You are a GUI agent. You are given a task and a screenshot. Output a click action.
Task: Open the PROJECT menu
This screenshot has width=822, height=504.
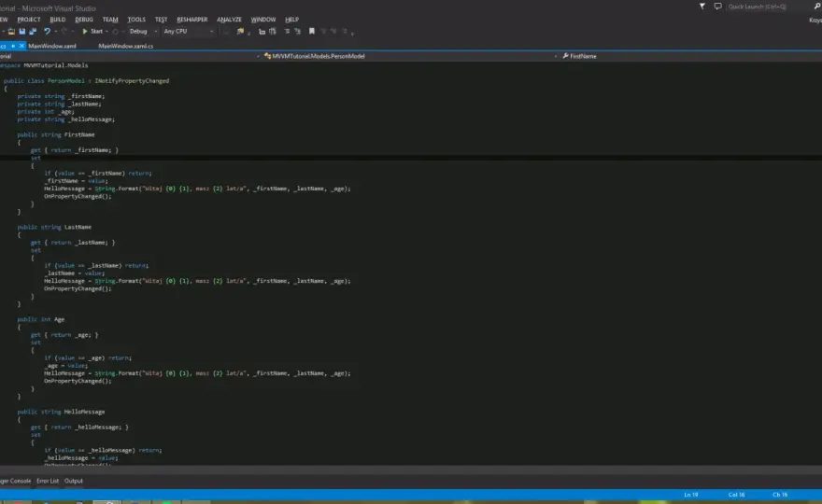point(29,20)
